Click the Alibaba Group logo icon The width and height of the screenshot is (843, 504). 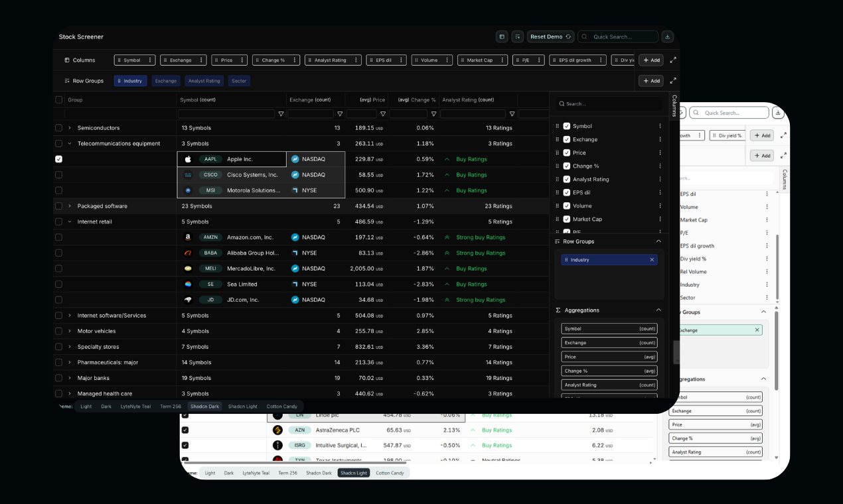coord(188,253)
